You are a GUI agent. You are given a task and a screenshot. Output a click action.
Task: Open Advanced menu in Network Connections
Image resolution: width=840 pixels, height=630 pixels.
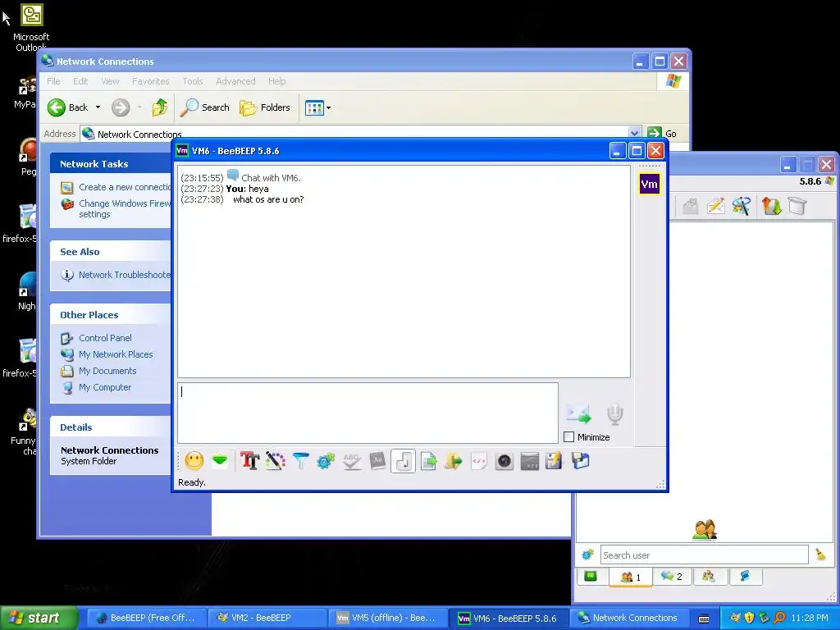[235, 81]
